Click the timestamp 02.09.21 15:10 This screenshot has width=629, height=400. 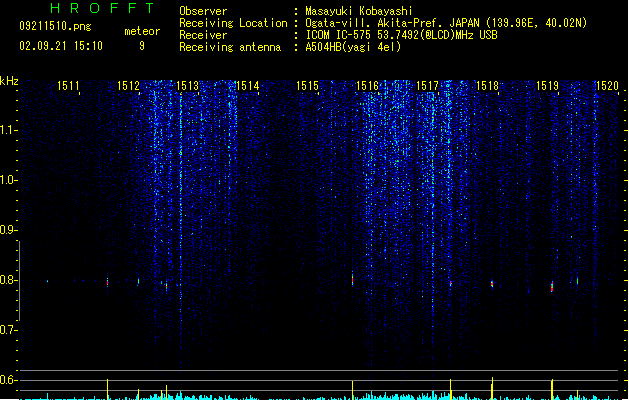61,46
